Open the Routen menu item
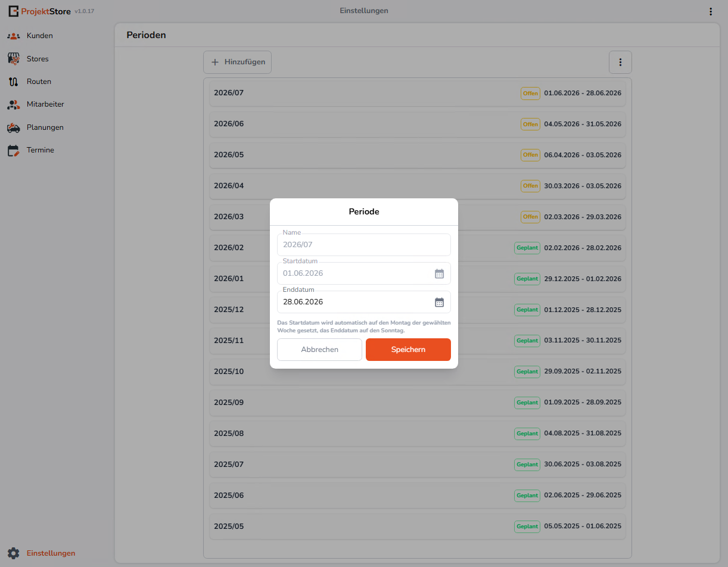 [39, 82]
